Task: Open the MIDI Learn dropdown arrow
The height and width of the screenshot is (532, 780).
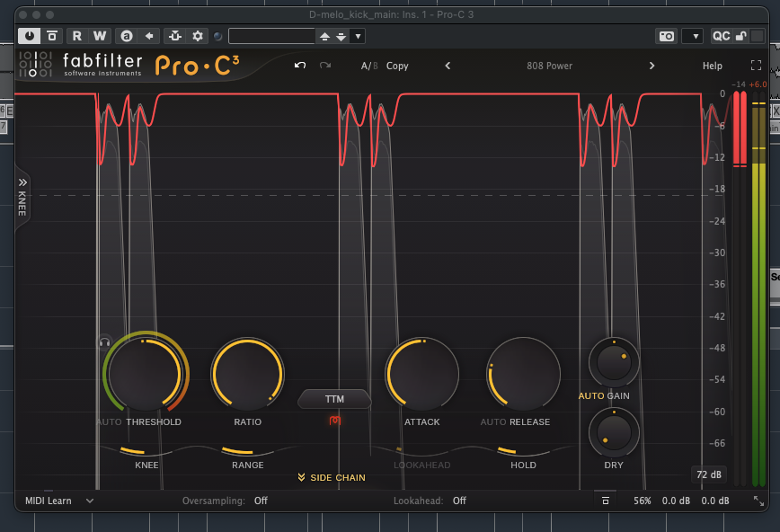Action: point(90,501)
